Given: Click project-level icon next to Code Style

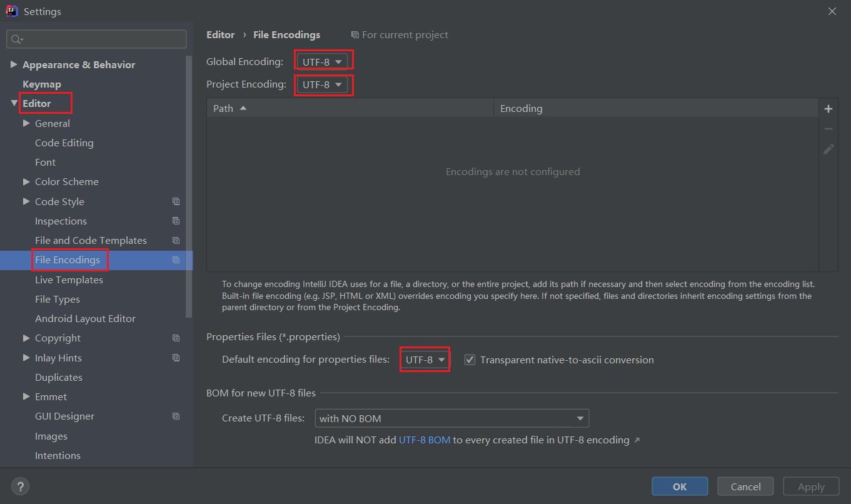Looking at the screenshot, I should coord(176,201).
